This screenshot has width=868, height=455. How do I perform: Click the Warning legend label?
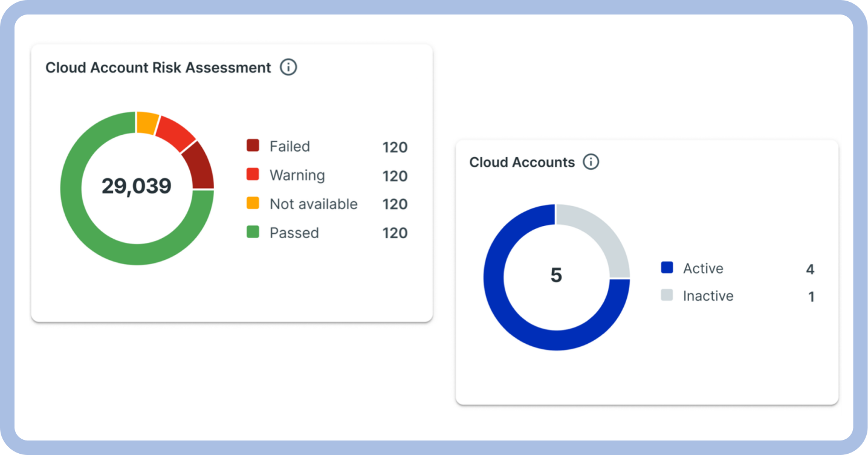[x=297, y=175]
